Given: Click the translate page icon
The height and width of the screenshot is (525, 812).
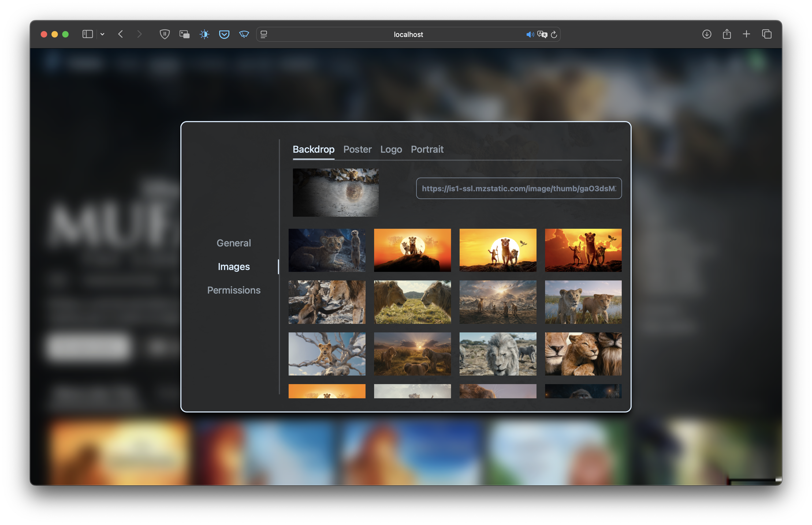Looking at the screenshot, I should (542, 35).
